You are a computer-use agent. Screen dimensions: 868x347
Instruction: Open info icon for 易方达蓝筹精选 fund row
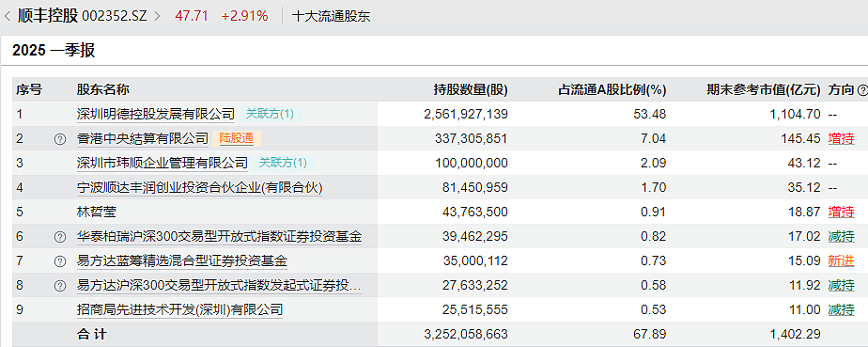(x=60, y=261)
